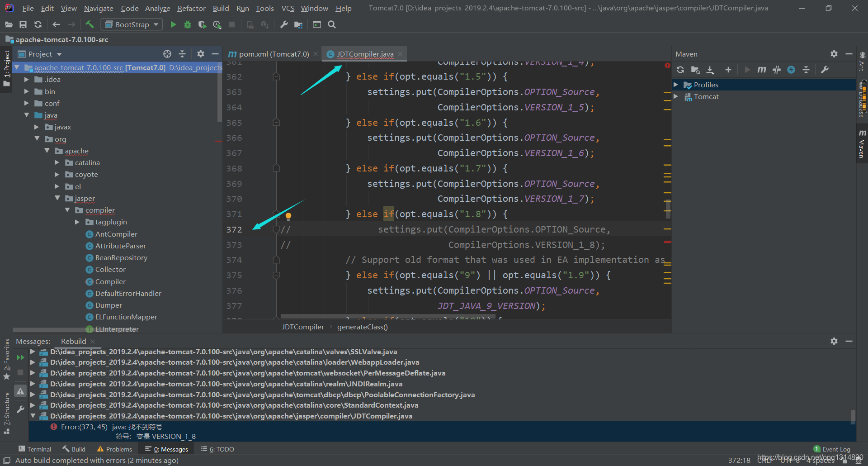Image resolution: width=868 pixels, height=466 pixels.
Task: Expand Profiles node in Maven panel
Action: point(676,85)
